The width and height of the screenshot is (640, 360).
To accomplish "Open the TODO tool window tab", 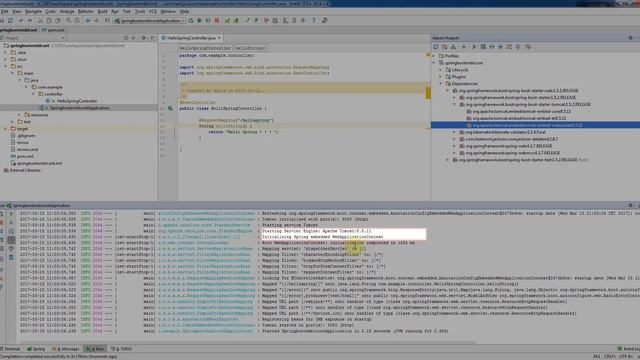I will click(x=122, y=349).
